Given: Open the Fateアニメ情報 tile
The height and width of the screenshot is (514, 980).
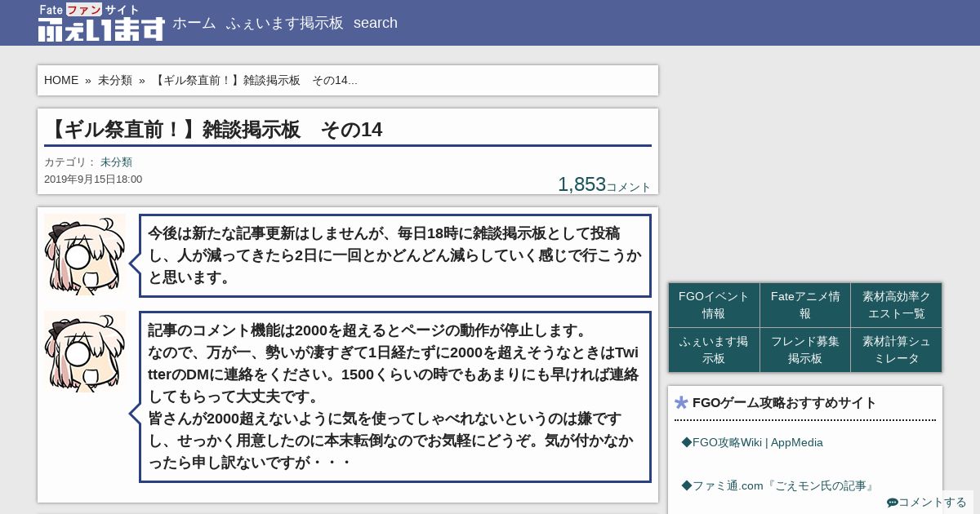Looking at the screenshot, I should 805,305.
